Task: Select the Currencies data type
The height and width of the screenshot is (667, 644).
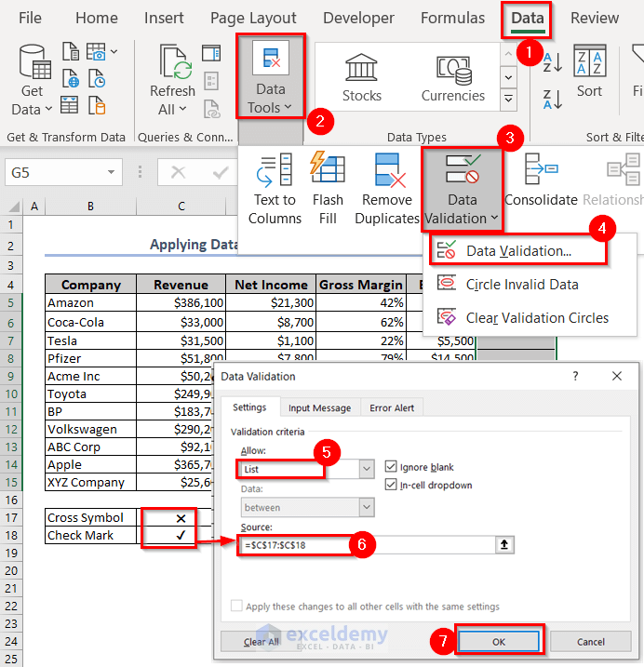Action: click(x=453, y=78)
